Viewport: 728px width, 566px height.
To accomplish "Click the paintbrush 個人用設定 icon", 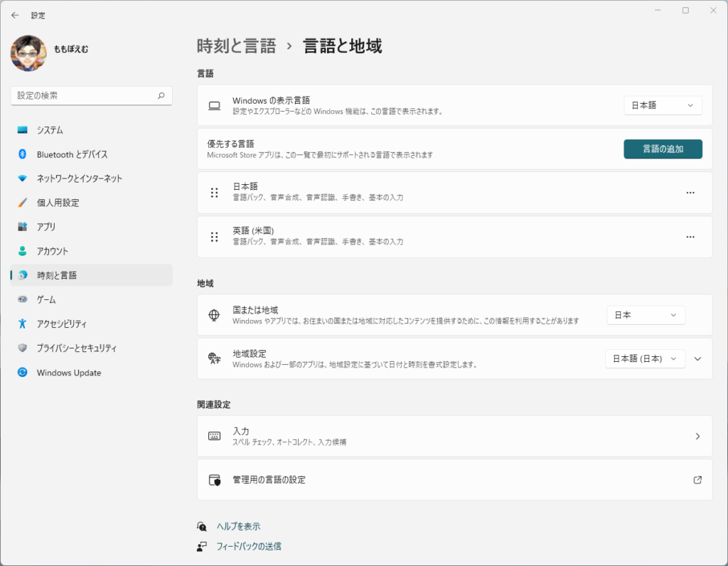I will (x=22, y=203).
